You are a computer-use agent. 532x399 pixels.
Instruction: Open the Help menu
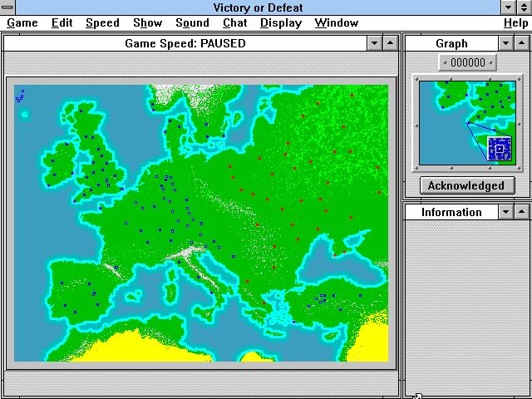[x=515, y=23]
